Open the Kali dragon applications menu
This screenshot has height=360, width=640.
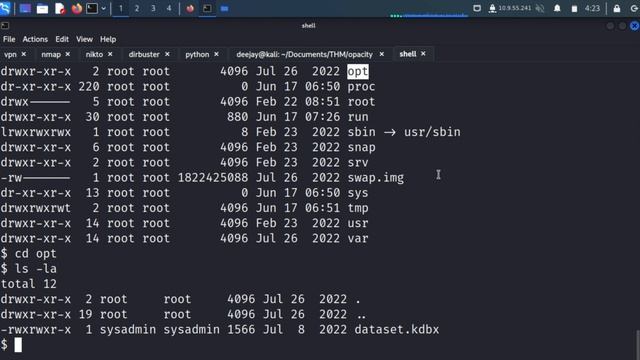tap(5, 8)
